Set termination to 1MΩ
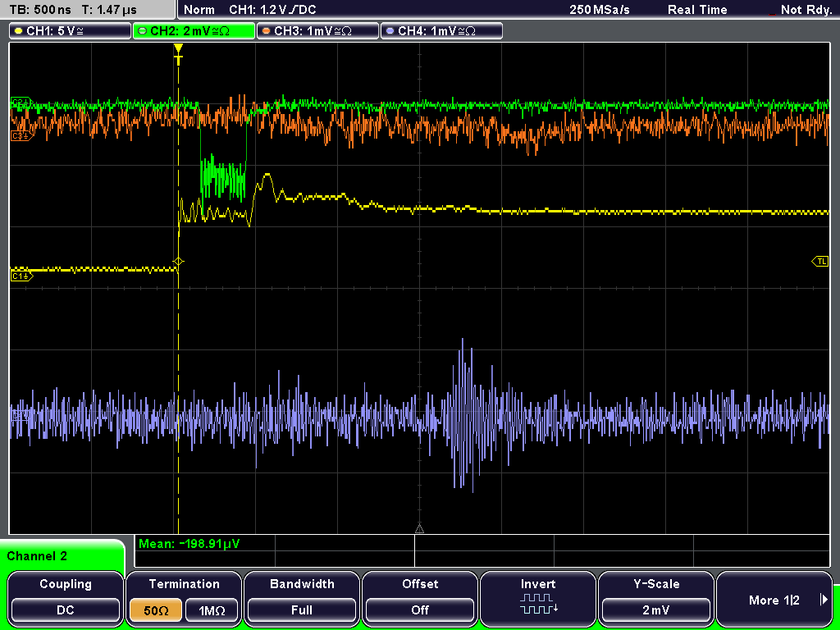 point(212,609)
